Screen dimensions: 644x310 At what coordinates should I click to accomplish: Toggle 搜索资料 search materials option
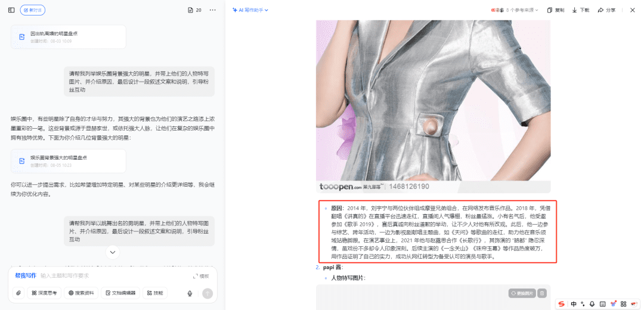click(81, 293)
